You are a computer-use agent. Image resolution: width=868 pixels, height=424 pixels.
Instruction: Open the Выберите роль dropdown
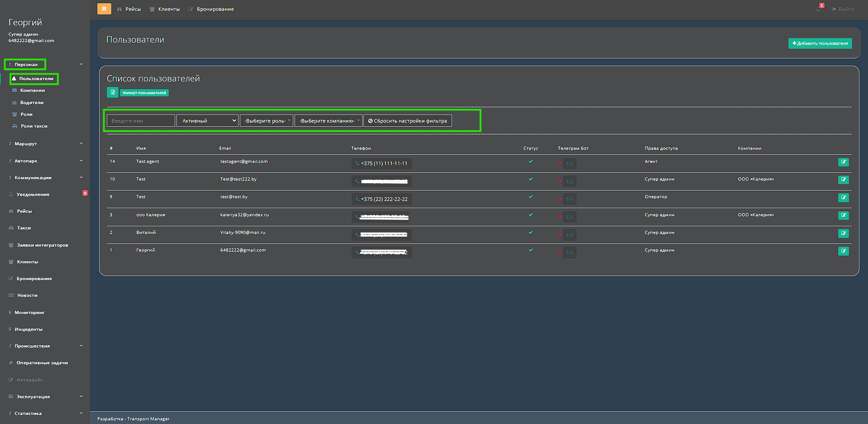click(x=267, y=121)
